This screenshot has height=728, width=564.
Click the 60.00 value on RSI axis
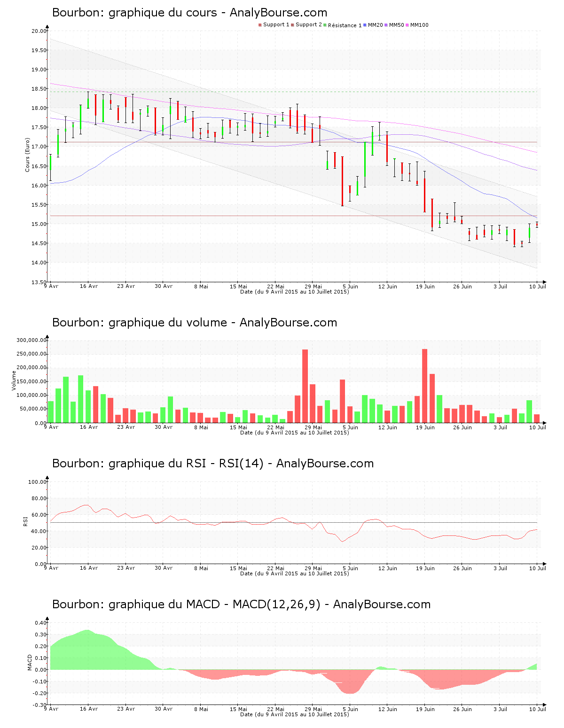(39, 515)
